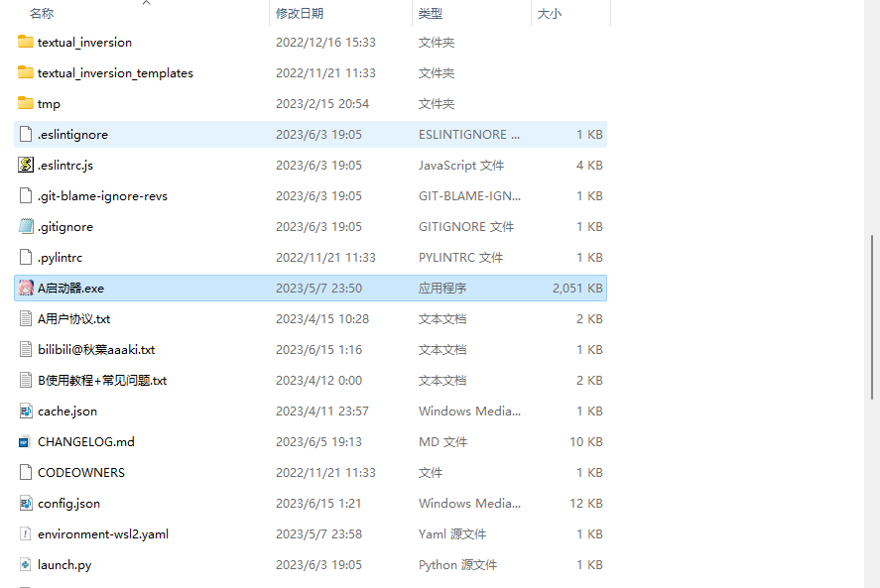Viewport: 880px width, 588px height.
Task: Select the cache.json file name
Action: [x=67, y=412]
